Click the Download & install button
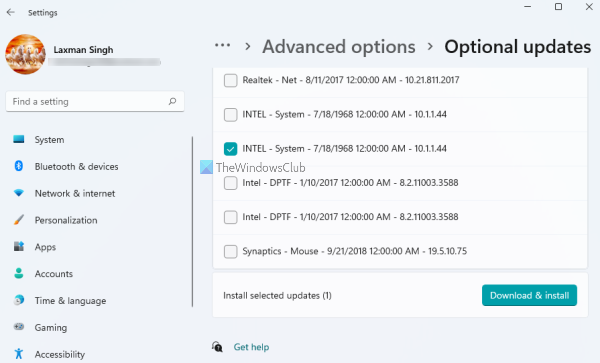 pos(529,295)
